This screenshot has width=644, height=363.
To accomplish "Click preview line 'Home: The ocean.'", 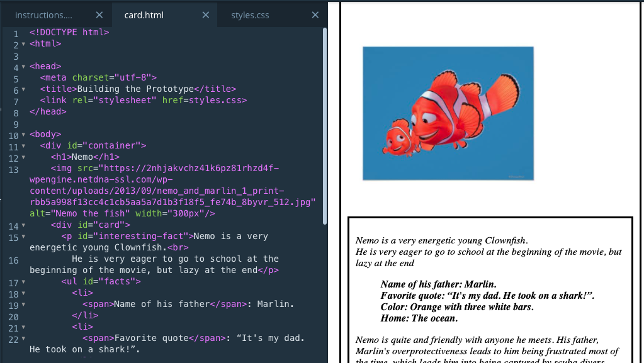I will coord(419,318).
